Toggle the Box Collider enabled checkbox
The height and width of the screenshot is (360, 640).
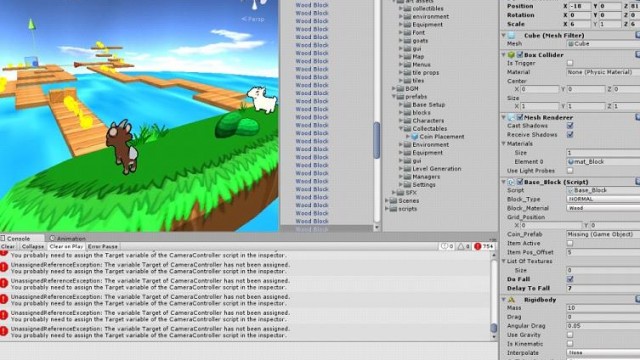click(x=520, y=55)
